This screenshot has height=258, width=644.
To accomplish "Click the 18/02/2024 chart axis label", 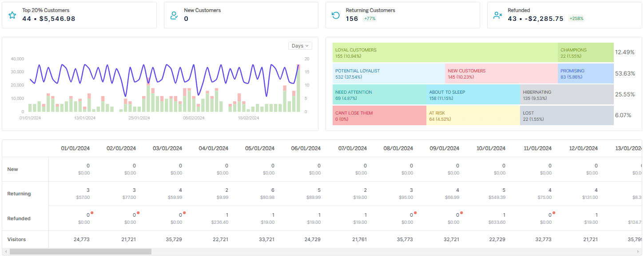I will tap(248, 118).
